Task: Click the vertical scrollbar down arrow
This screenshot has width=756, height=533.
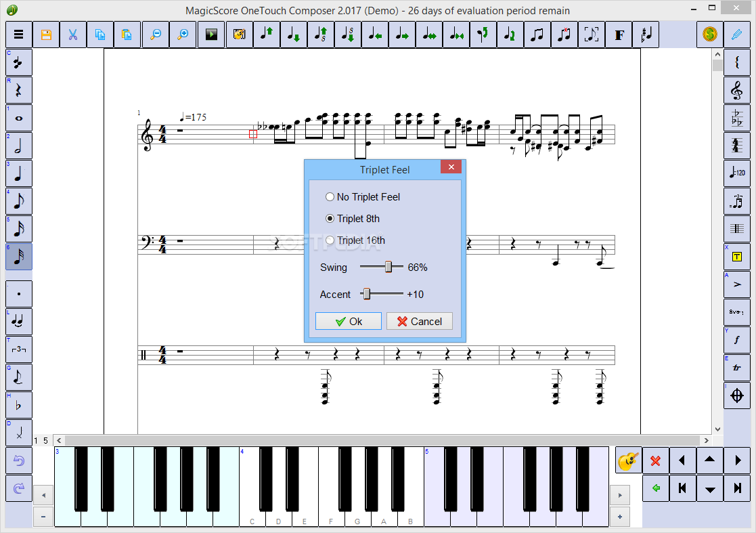Action: click(x=717, y=429)
